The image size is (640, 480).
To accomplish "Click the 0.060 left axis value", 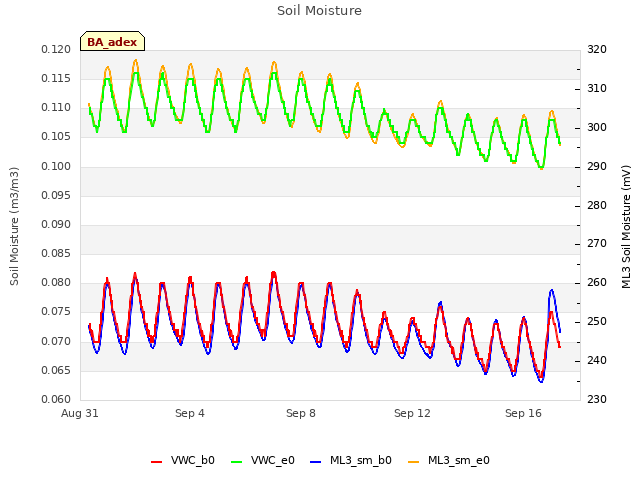I will [56, 399].
